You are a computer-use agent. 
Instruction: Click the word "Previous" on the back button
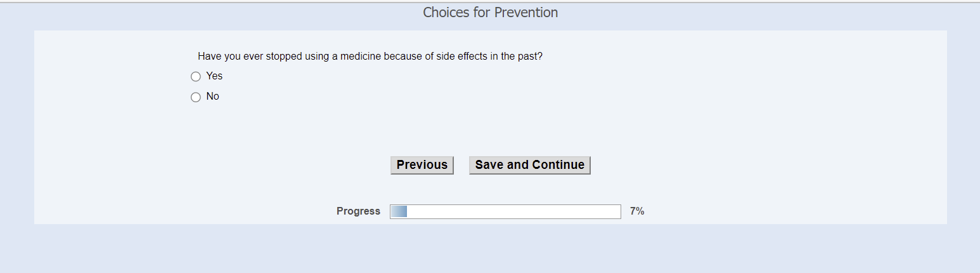422,165
